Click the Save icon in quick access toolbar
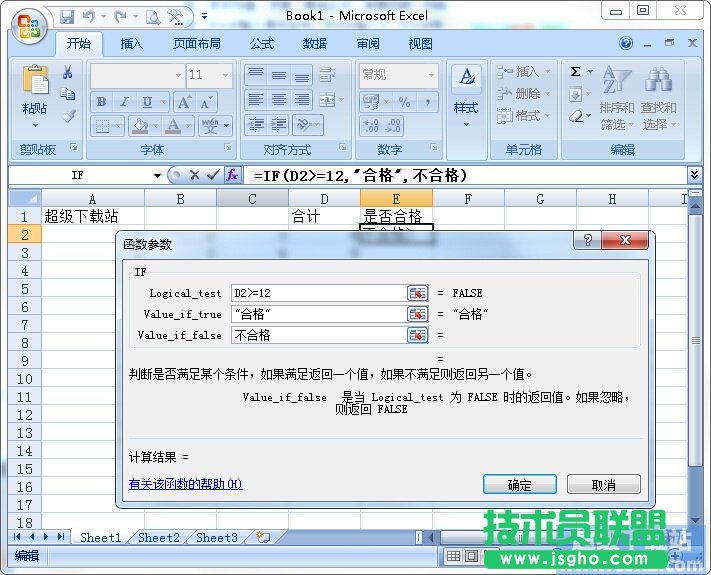Viewport: 711px width, 575px height. point(67,16)
